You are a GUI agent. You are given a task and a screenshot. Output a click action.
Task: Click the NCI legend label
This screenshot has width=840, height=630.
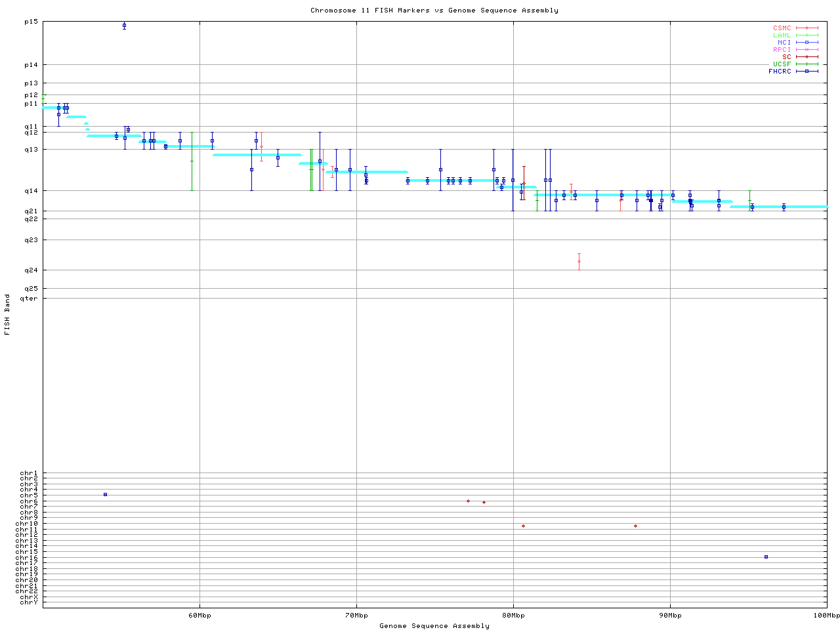click(784, 43)
